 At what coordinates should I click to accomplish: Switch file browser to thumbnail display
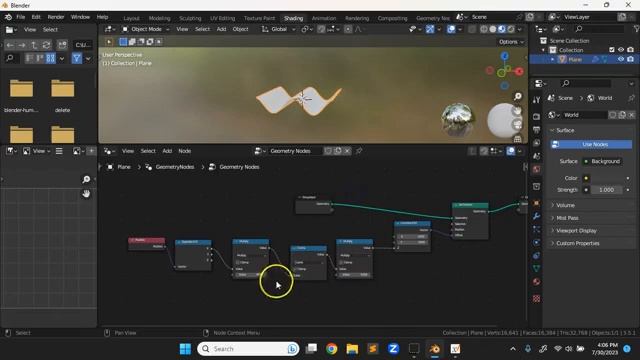[x=51, y=58]
